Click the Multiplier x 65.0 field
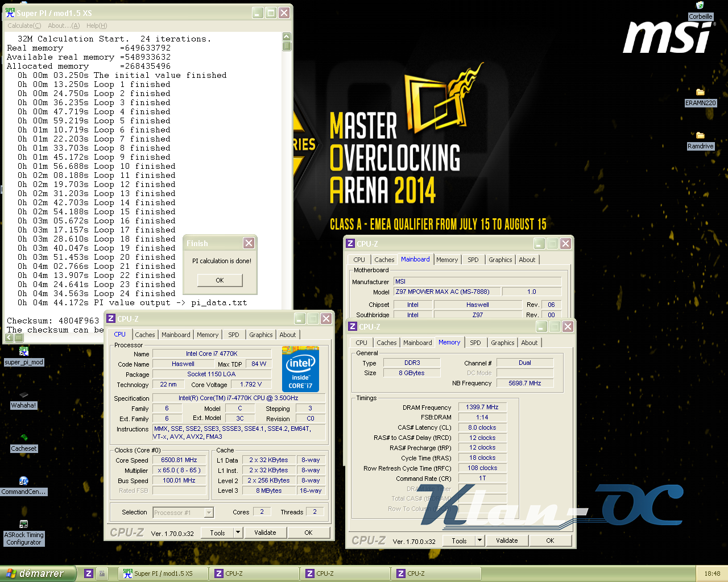The height and width of the screenshot is (582, 728). click(179, 470)
